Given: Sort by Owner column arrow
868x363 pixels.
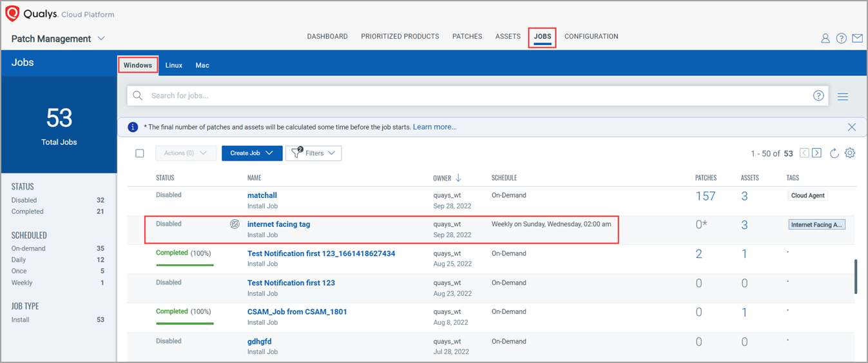Looking at the screenshot, I should point(458,178).
